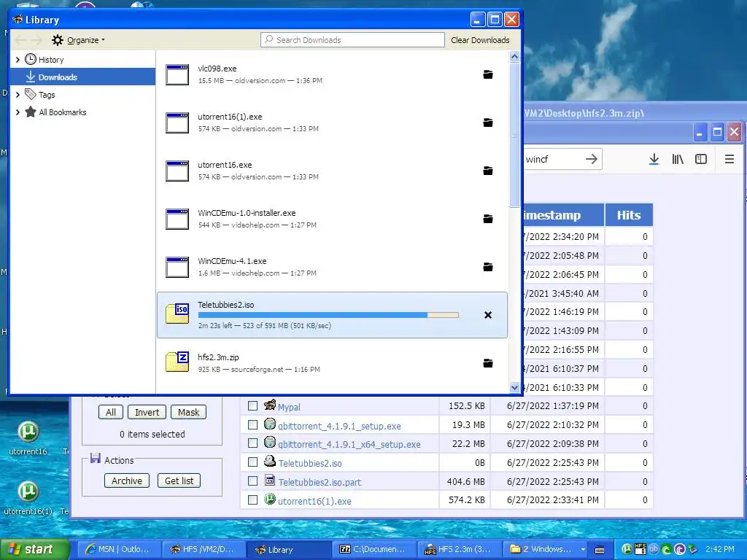This screenshot has height=560, width=747.
Task: Switch to HFS 2.3m taskbar item
Action: coord(458,549)
